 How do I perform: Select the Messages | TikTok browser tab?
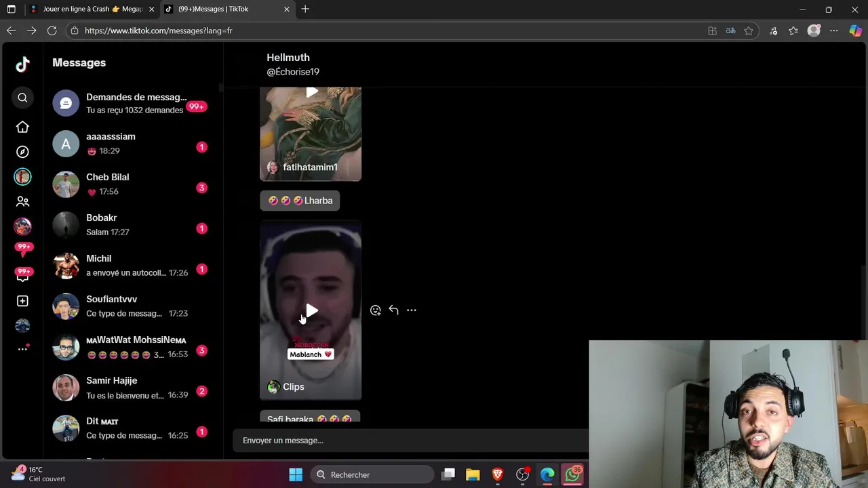tap(226, 9)
